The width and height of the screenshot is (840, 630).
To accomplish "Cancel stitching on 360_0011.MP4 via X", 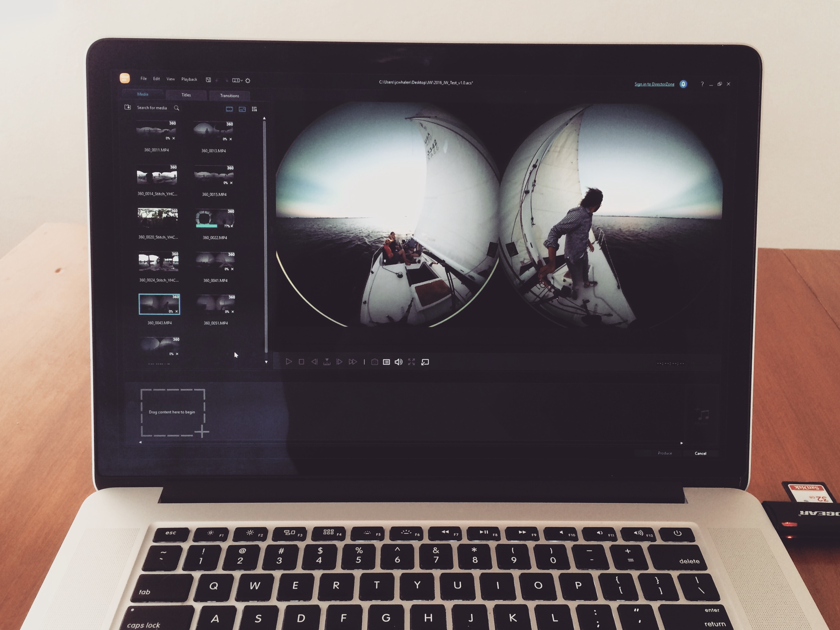I will 173,138.
